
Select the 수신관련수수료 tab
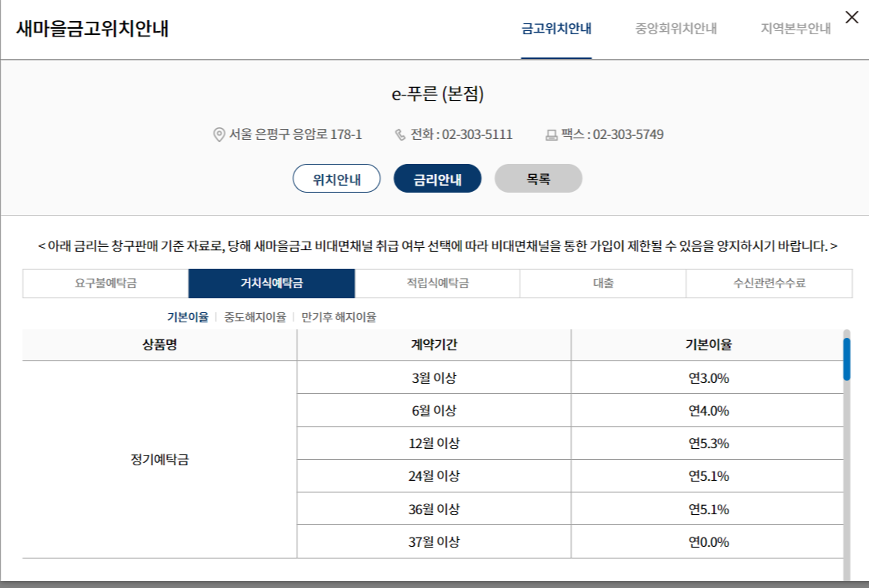point(770,284)
